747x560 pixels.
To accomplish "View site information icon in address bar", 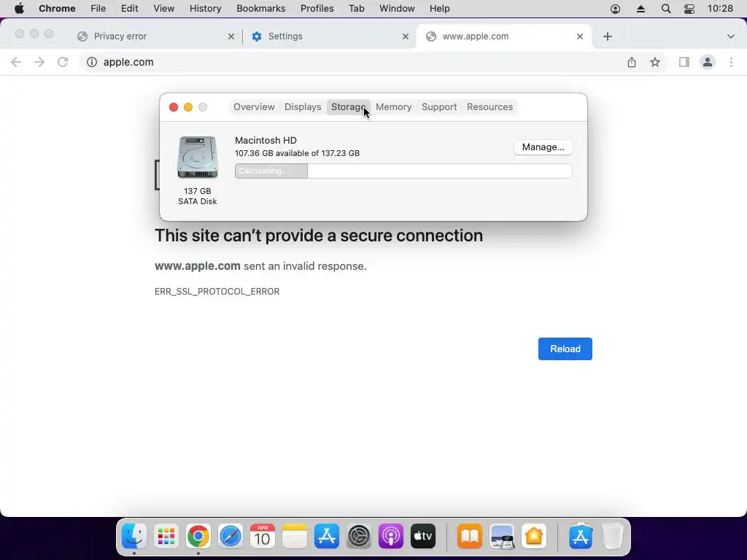I will [91, 62].
